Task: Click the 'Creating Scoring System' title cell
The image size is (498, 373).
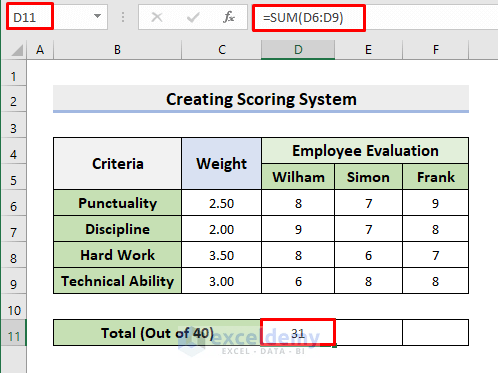Action: tap(261, 99)
